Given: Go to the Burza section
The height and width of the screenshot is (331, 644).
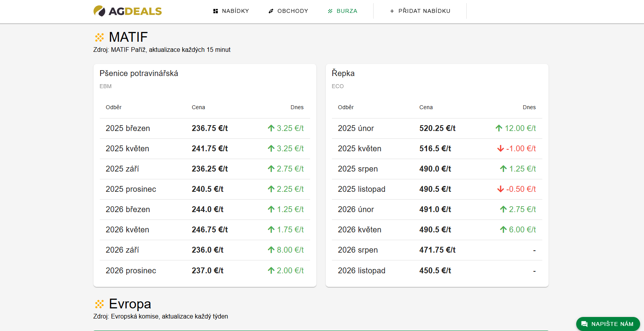Looking at the screenshot, I should pos(347,11).
